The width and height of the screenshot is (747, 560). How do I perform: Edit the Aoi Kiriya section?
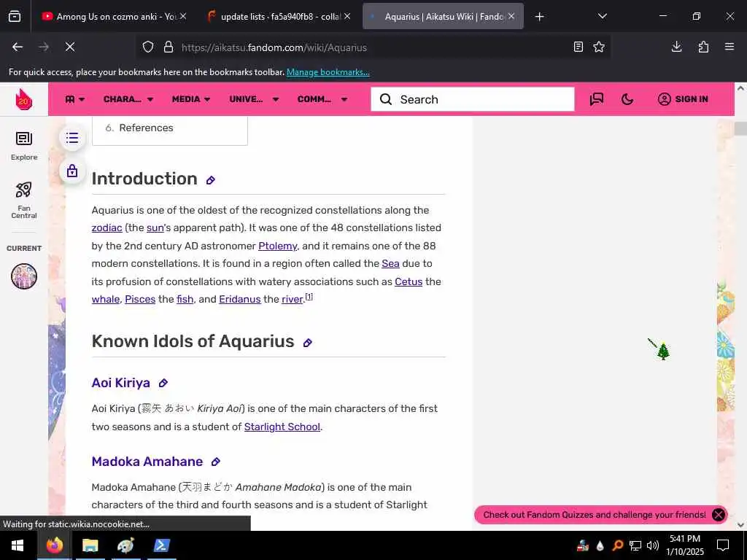[163, 384]
